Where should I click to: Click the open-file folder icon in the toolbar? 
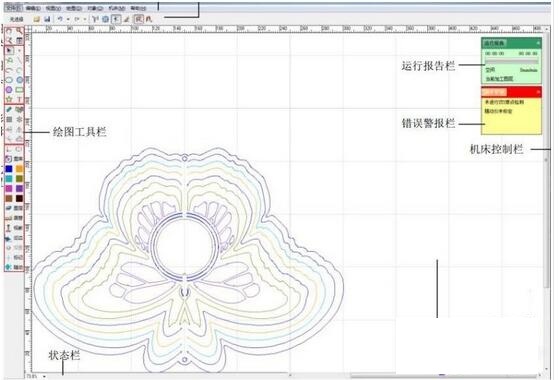pyautogui.click(x=36, y=19)
